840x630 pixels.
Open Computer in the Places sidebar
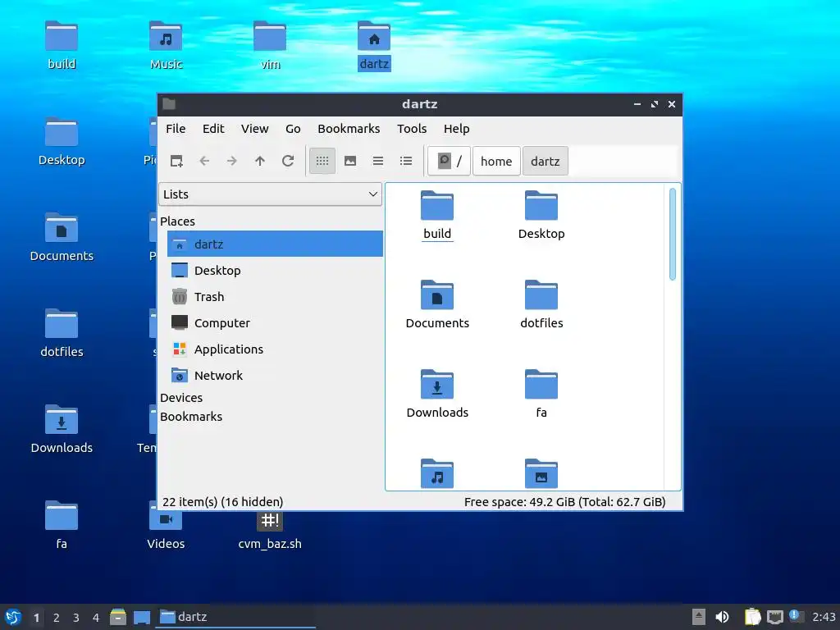275,322
